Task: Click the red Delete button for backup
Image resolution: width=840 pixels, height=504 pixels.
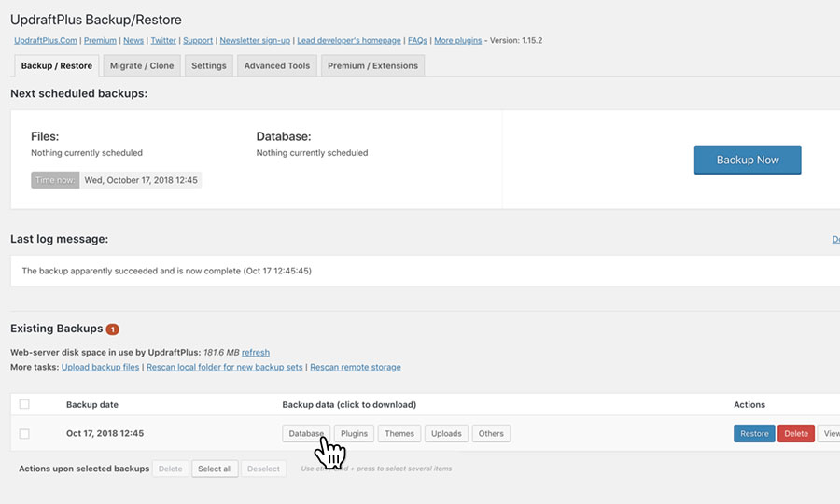Action: pyautogui.click(x=796, y=433)
